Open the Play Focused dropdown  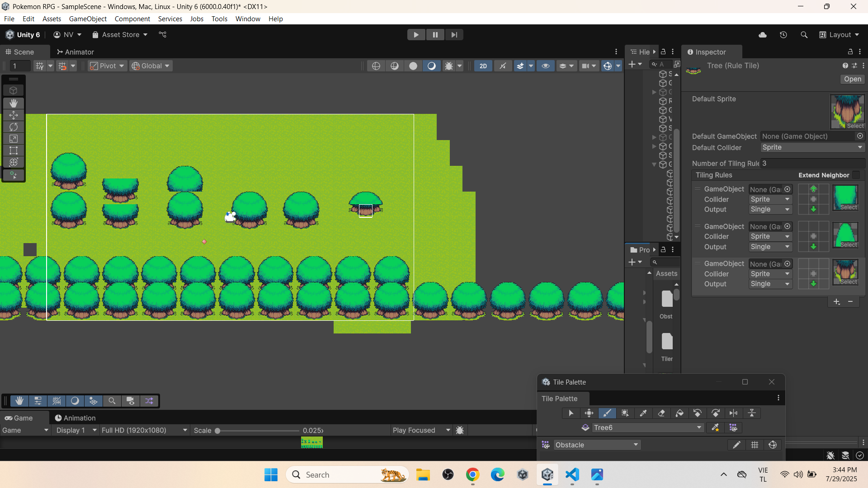pos(421,430)
